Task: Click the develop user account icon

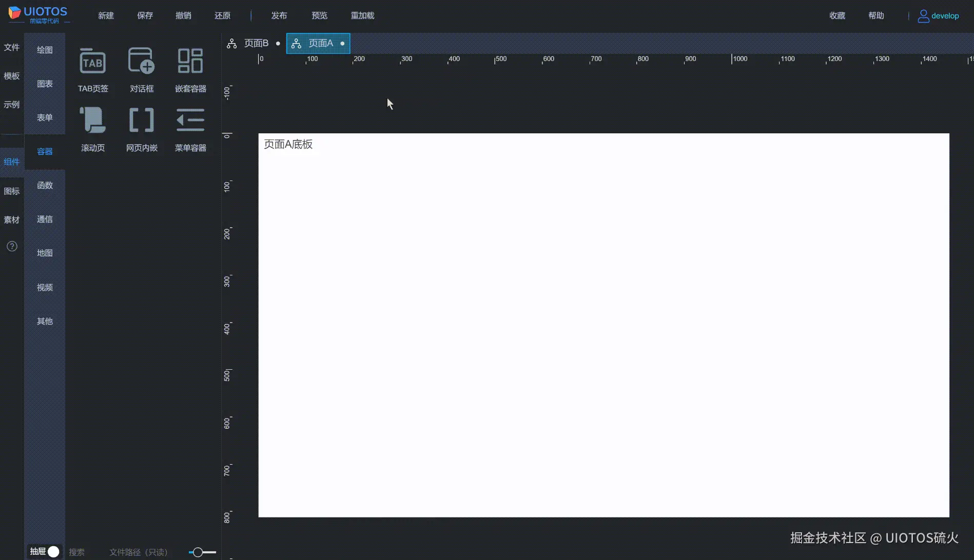Action: click(x=923, y=15)
